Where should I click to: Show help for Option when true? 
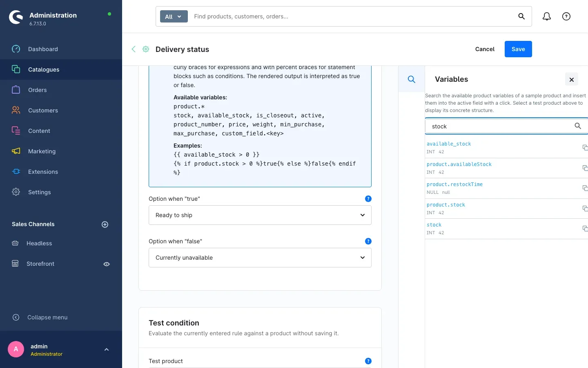click(x=368, y=199)
